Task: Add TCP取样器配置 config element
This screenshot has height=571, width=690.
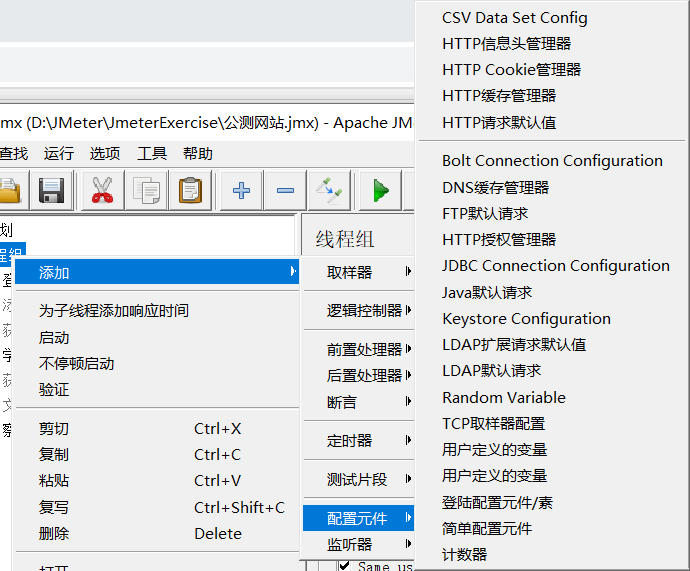Action: coord(552,423)
